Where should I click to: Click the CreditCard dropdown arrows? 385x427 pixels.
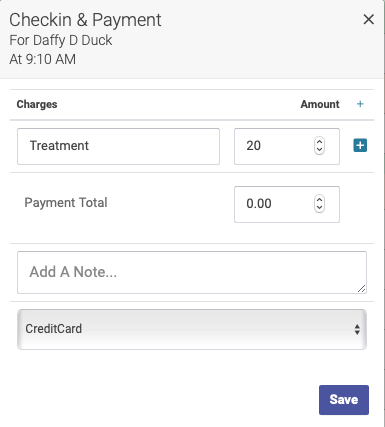[357, 329]
